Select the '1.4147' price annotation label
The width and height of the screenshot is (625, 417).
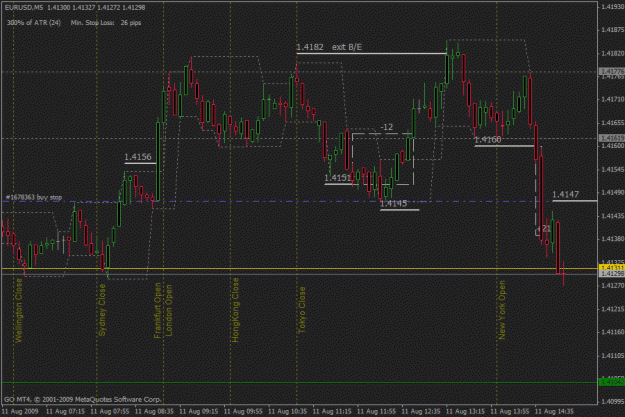pyautogui.click(x=566, y=195)
